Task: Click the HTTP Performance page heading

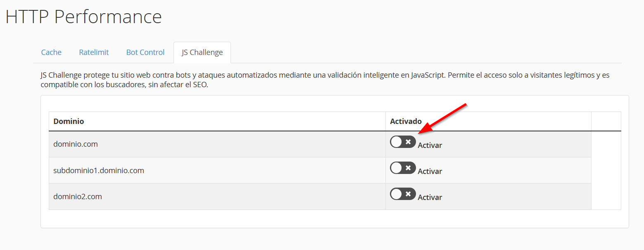Action: coord(83,17)
